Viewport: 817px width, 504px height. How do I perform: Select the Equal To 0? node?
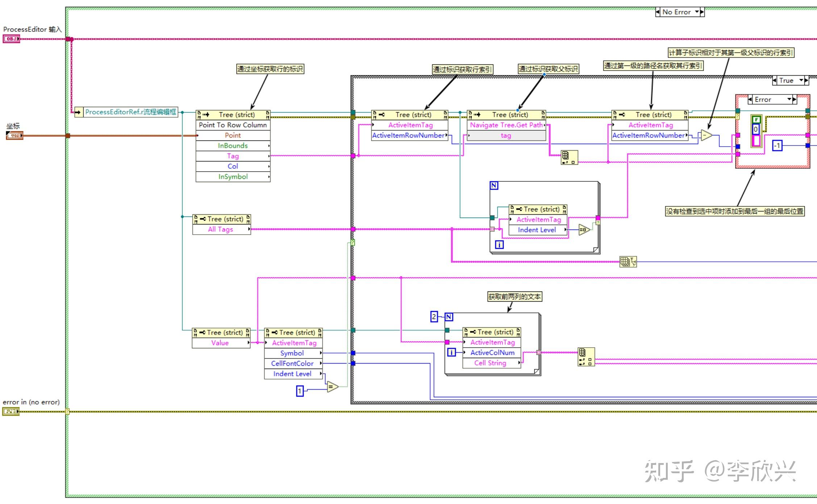tap(584, 230)
